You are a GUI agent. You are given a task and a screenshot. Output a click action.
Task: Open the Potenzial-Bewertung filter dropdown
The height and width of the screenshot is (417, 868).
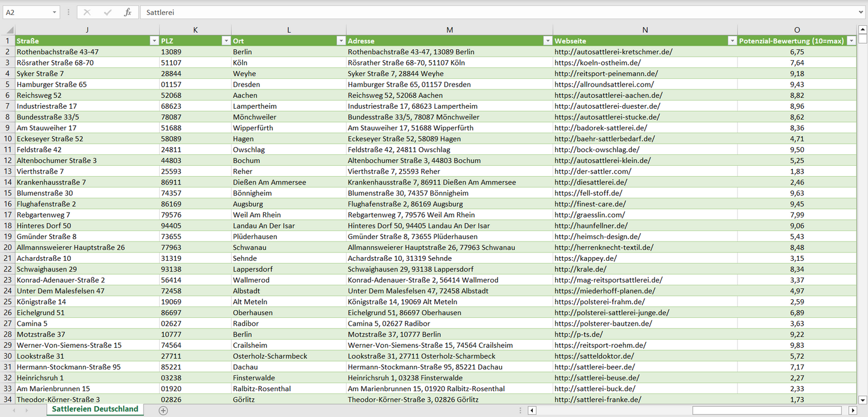pos(851,41)
